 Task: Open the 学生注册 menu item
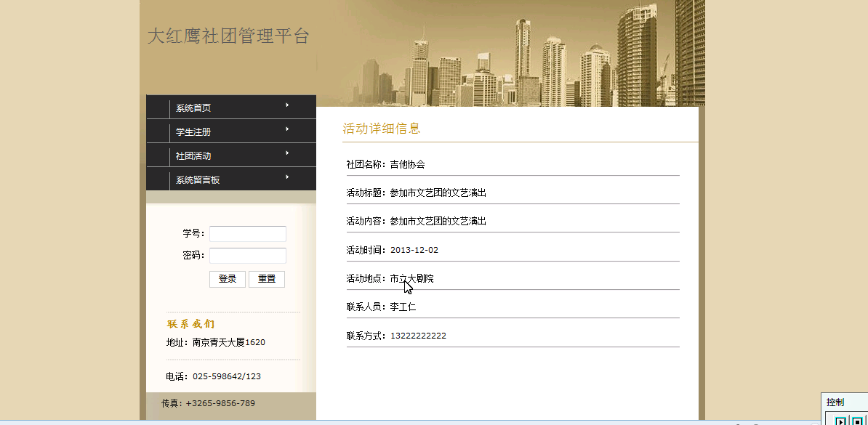pyautogui.click(x=231, y=131)
